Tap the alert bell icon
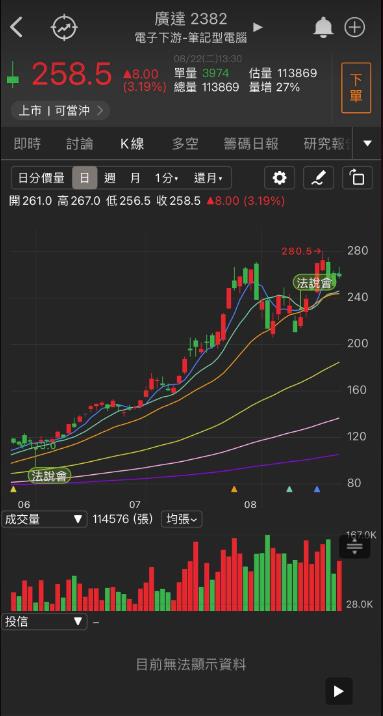Image resolution: width=383 pixels, height=716 pixels. click(x=323, y=28)
